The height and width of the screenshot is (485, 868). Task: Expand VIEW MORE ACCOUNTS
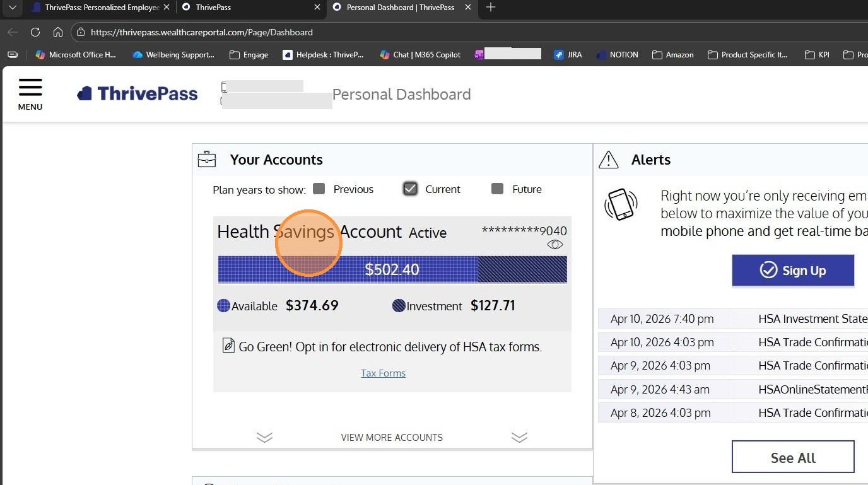[392, 437]
